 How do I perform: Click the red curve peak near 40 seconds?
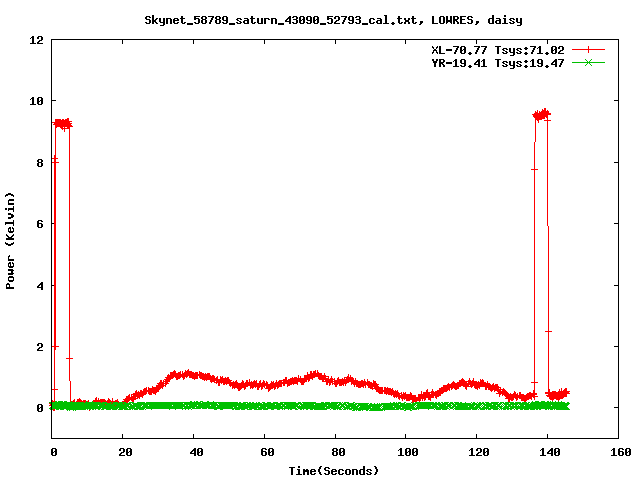pos(188,374)
